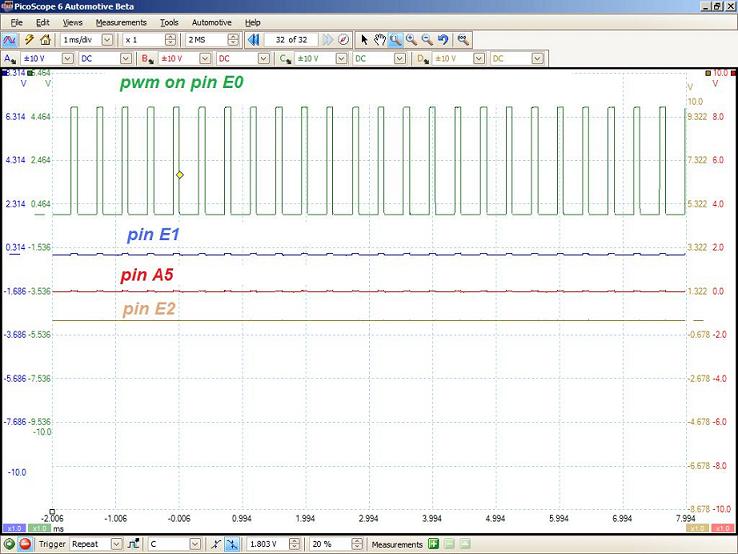Screen dimensions: 738x554
Task: Open Channel C options button
Action: point(284,59)
